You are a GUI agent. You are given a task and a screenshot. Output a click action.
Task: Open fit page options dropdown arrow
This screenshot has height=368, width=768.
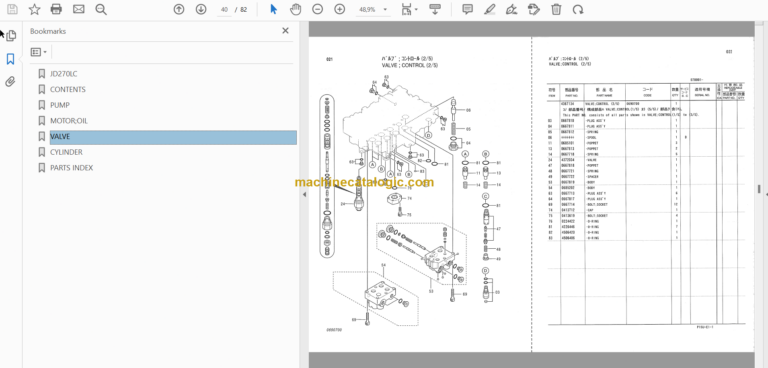(x=416, y=9)
